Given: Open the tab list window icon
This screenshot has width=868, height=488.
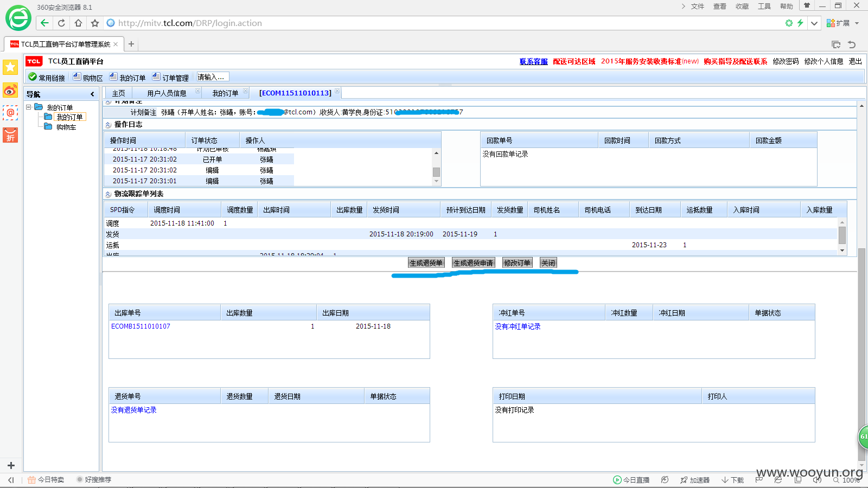Looking at the screenshot, I should point(836,44).
